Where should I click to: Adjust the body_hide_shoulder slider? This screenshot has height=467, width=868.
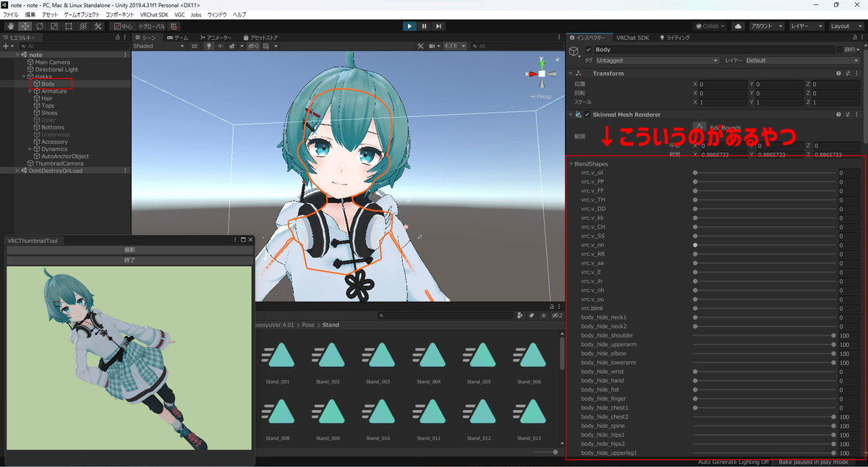(x=764, y=335)
